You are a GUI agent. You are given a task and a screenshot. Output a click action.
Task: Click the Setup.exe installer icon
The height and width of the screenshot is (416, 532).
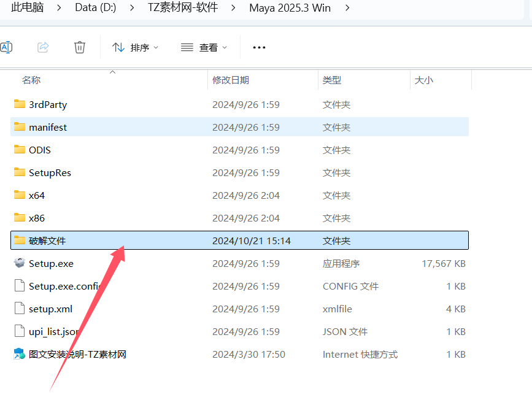click(20, 263)
